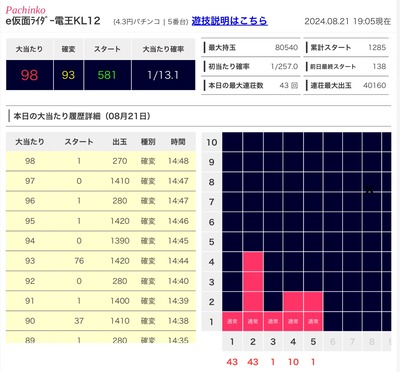Click payout 1410 in row 97
The width and height of the screenshot is (400, 372).
point(120,181)
